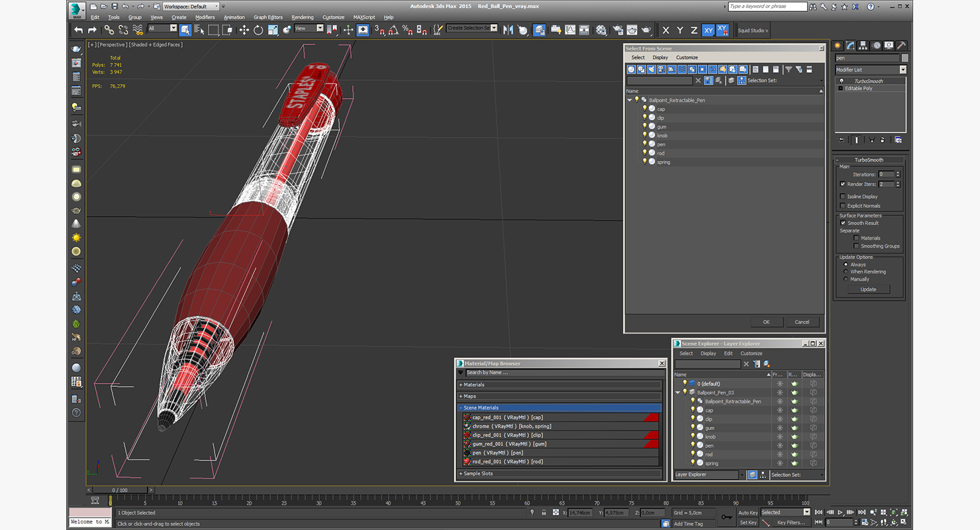980x530 pixels.
Task: Click the Redo arrow in main toolbar
Action: pos(92,30)
